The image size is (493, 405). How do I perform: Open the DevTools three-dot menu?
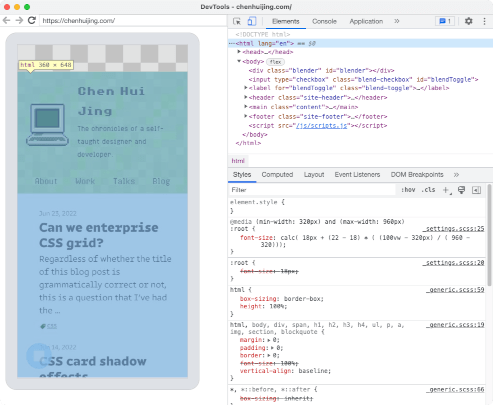coord(484,21)
